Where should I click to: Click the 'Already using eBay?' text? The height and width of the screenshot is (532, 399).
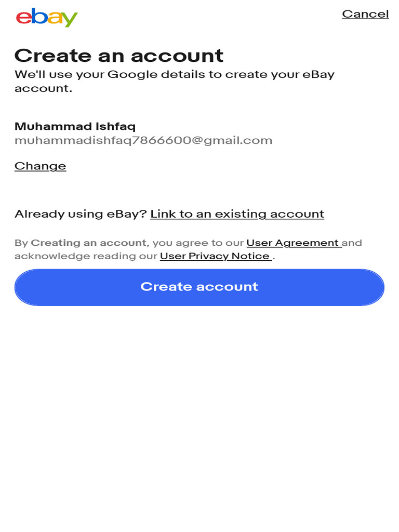click(x=81, y=214)
